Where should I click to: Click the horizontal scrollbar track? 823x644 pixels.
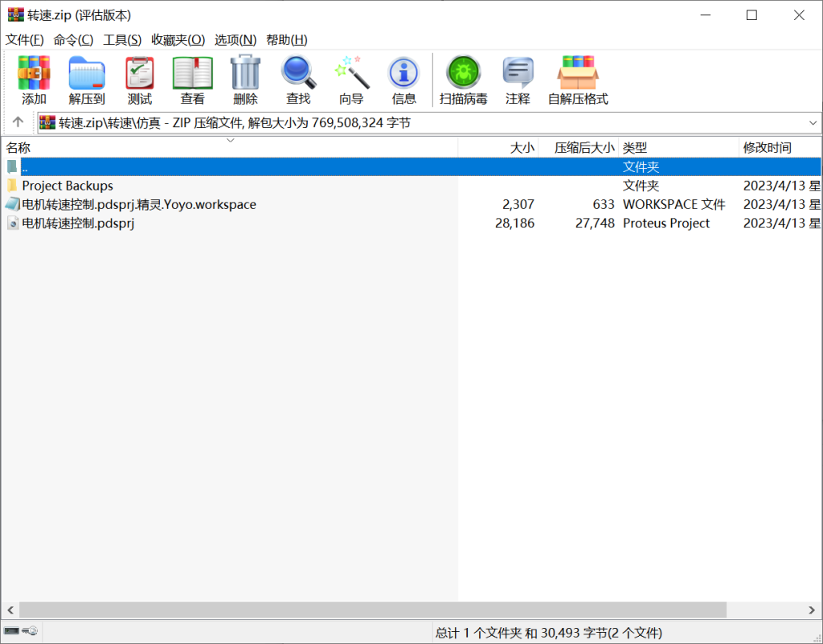772,610
